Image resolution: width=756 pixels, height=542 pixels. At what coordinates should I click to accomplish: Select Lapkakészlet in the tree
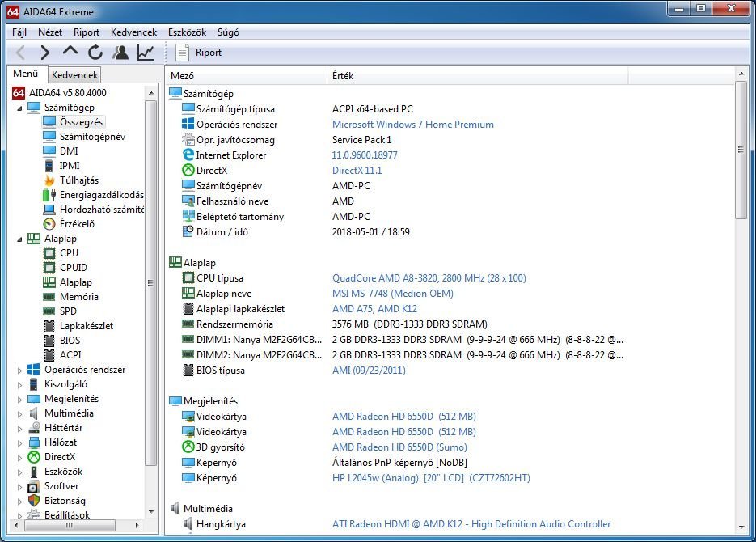(87, 325)
